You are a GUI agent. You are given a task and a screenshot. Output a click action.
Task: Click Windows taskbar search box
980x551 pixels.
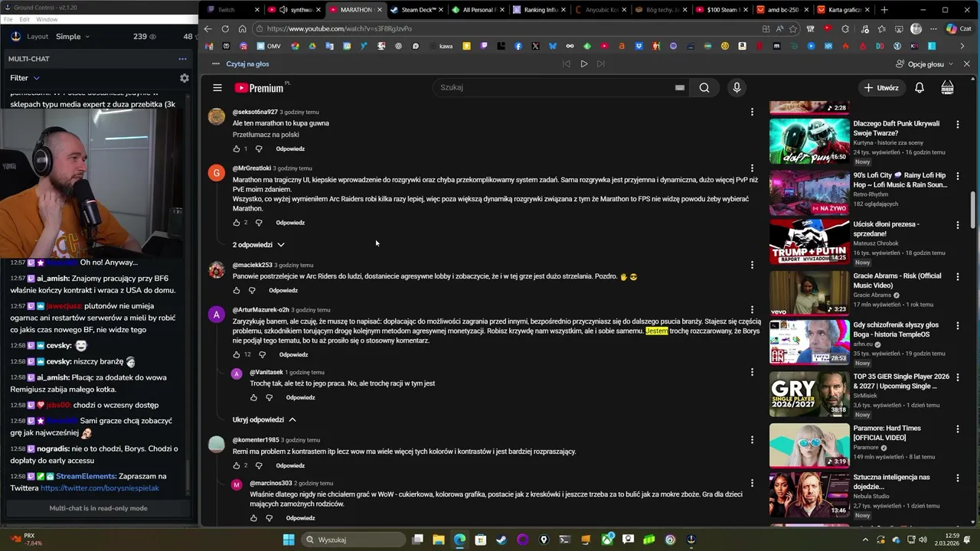point(354,540)
